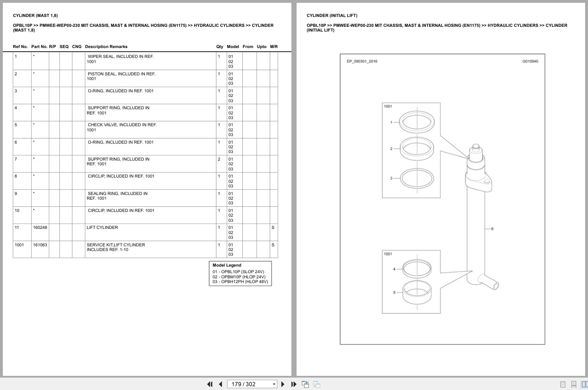Click callout 5 ring in lower kit box
The image size is (588, 390).
(x=417, y=292)
